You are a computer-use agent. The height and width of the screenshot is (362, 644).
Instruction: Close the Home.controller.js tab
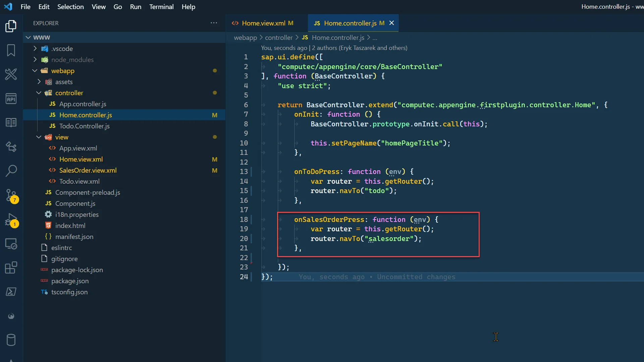pyautogui.click(x=391, y=23)
